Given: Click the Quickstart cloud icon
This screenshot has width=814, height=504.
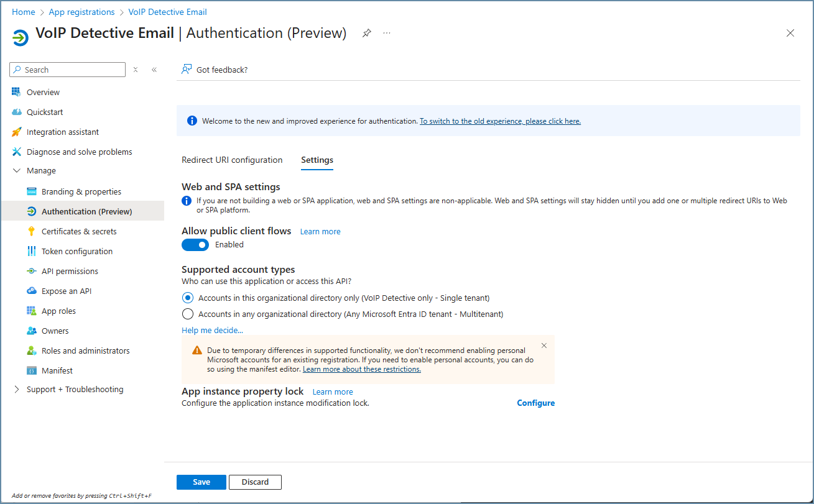Looking at the screenshot, I should (x=16, y=112).
